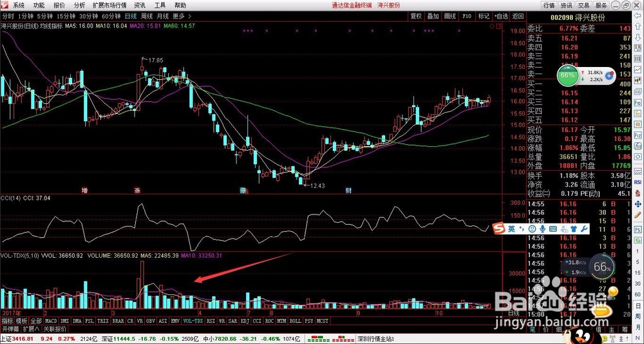Click the F10 button in chart header

tap(467, 17)
